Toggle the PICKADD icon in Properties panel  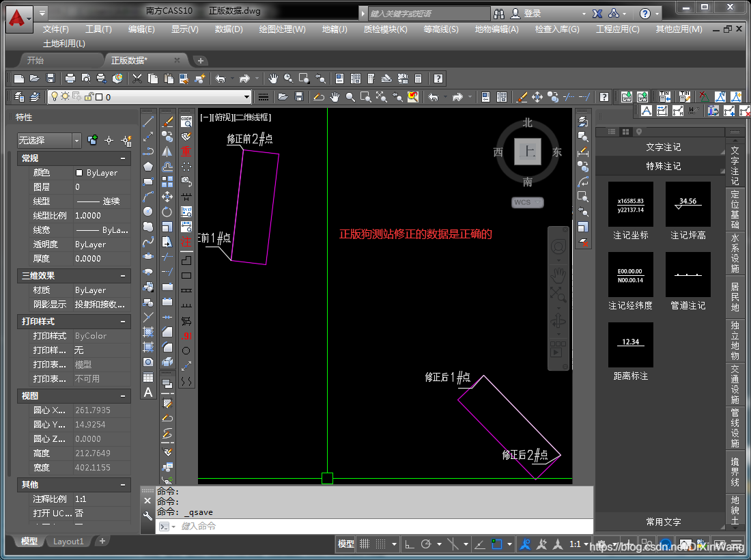(x=92, y=141)
